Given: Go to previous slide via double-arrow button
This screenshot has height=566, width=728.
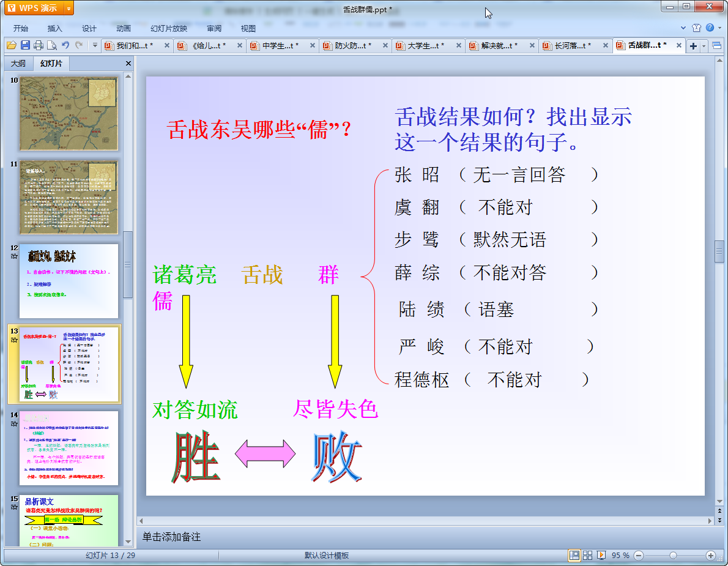Looking at the screenshot, I should tap(719, 511).
